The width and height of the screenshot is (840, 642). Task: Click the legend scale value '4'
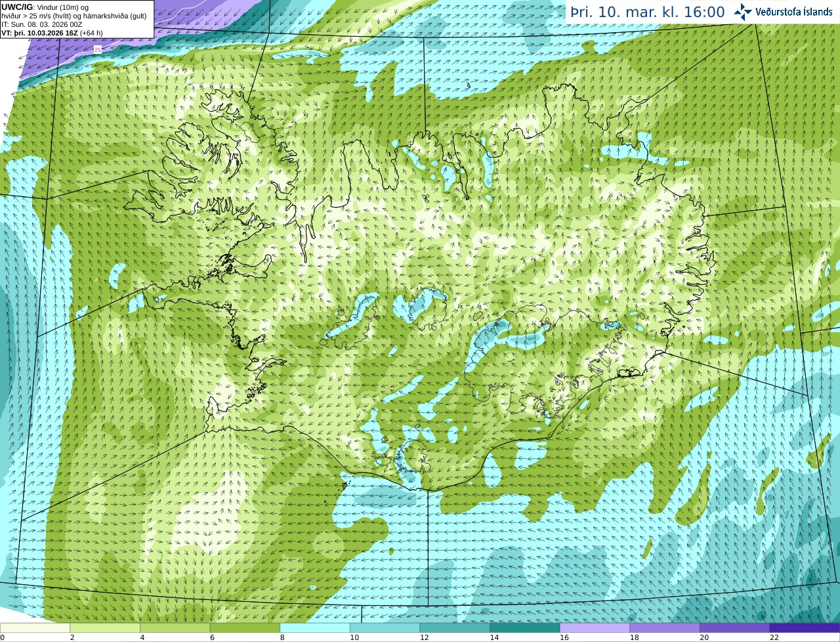pyautogui.click(x=142, y=637)
